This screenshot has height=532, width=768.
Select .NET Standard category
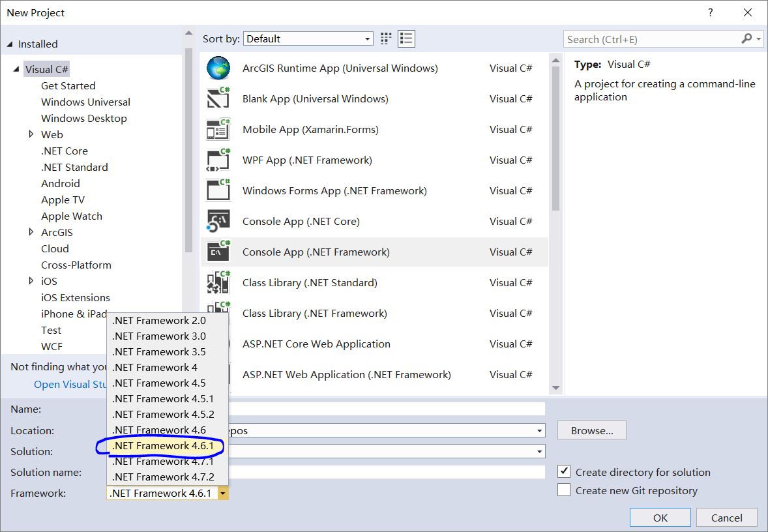74,167
